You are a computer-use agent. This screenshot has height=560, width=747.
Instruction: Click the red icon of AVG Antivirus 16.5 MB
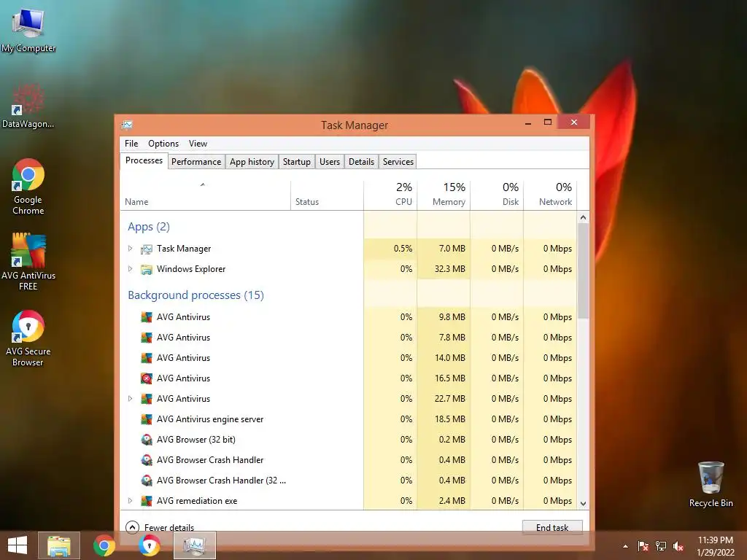[146, 378]
